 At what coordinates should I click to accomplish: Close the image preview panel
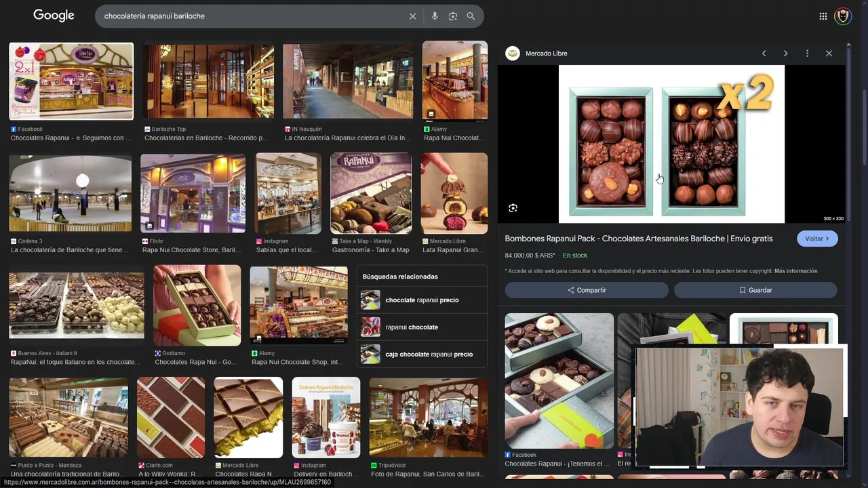click(829, 54)
